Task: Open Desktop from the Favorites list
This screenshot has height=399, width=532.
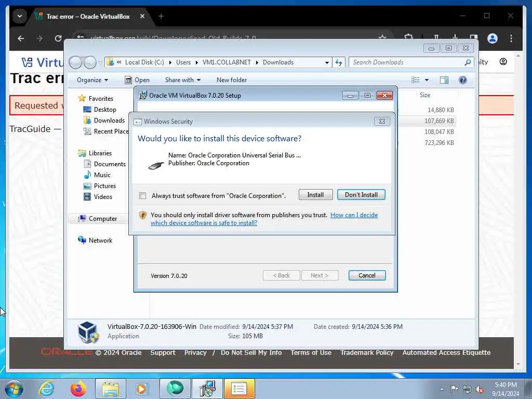Action: click(105, 110)
